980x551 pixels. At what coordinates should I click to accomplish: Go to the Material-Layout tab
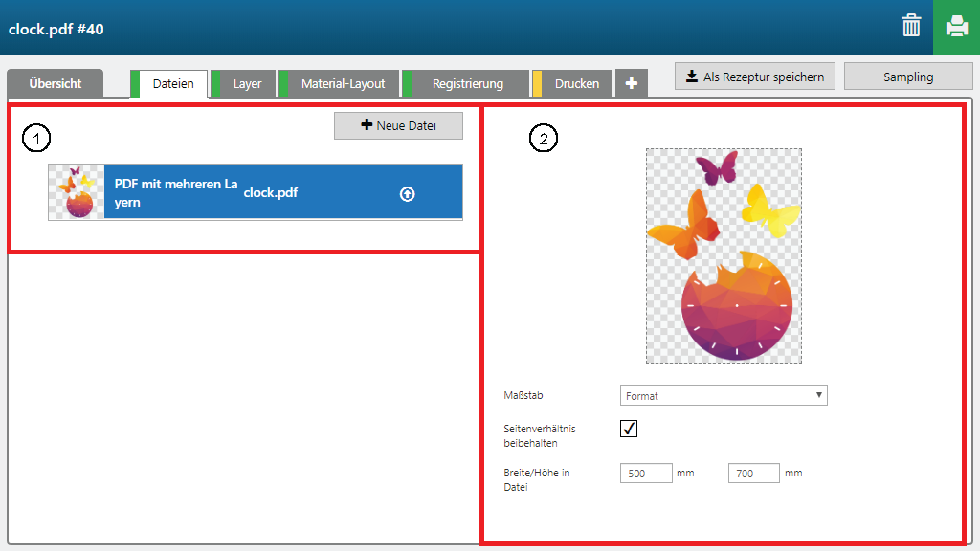tap(343, 83)
